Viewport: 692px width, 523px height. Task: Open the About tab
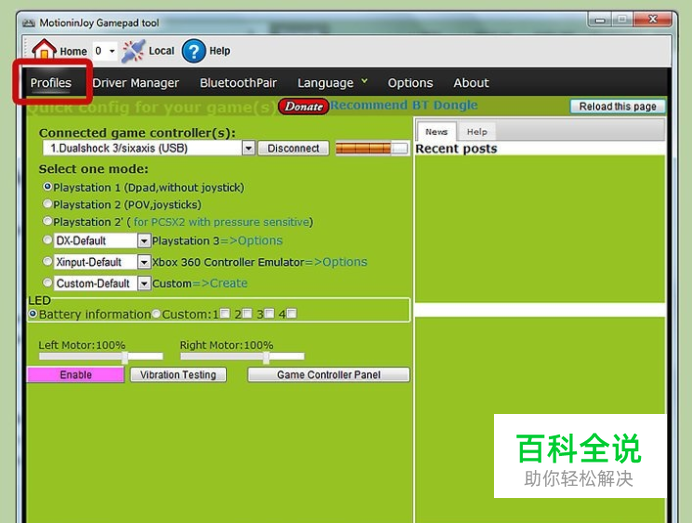click(x=471, y=83)
